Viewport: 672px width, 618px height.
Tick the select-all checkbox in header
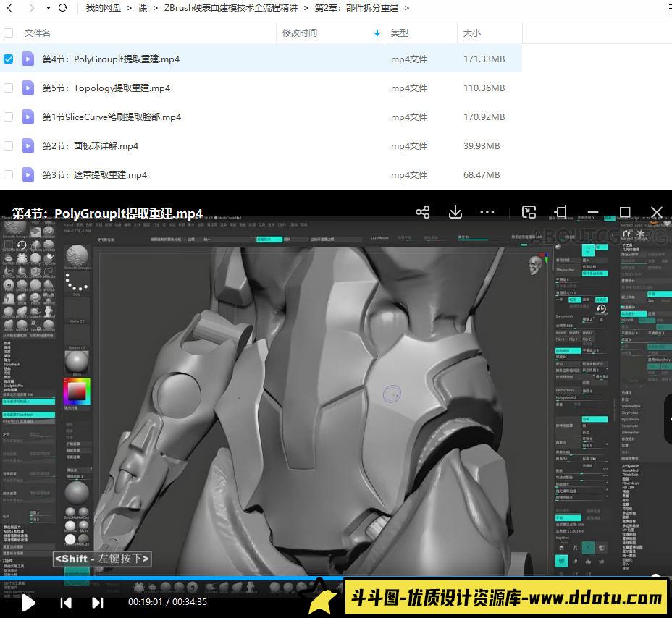[x=8, y=33]
